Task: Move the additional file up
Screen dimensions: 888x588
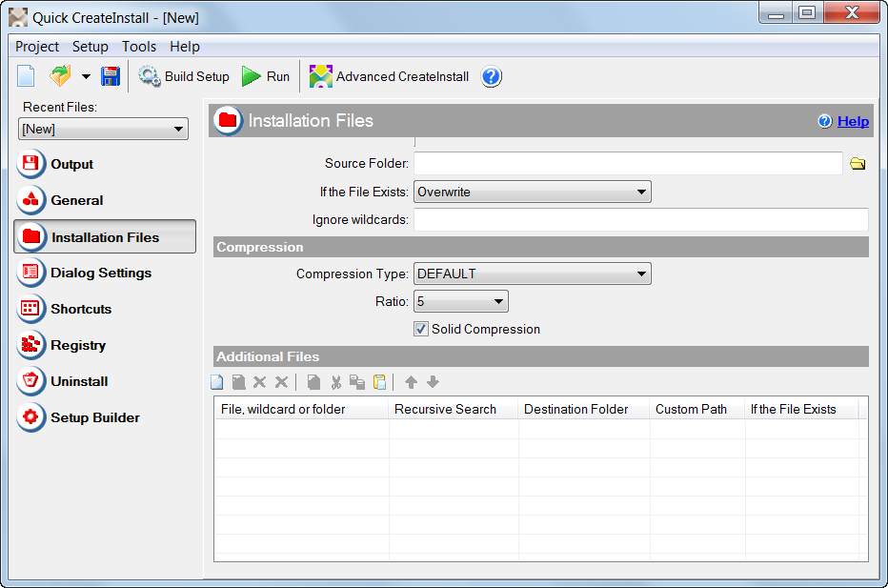Action: pyautogui.click(x=412, y=382)
